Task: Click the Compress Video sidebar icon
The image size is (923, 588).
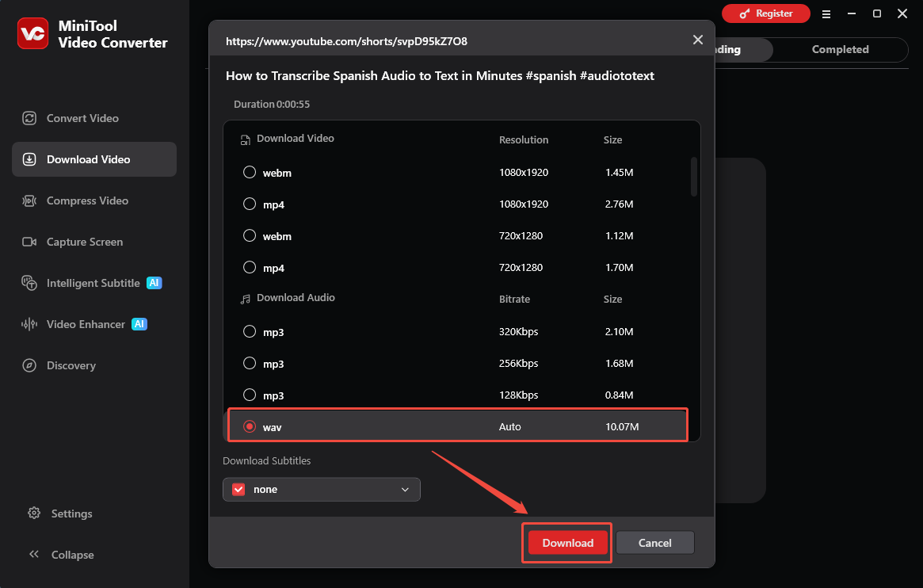Action: pyautogui.click(x=29, y=200)
